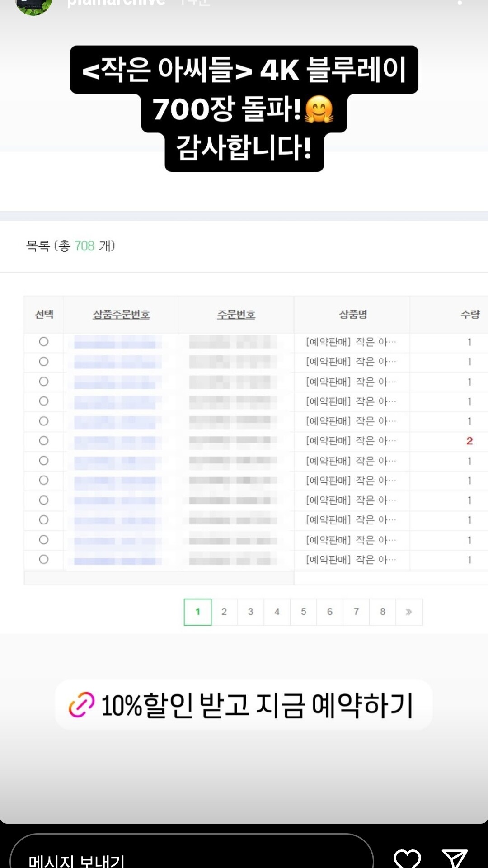This screenshot has width=488, height=868.
Task: Click the 상품명 column header
Action: pyautogui.click(x=353, y=315)
